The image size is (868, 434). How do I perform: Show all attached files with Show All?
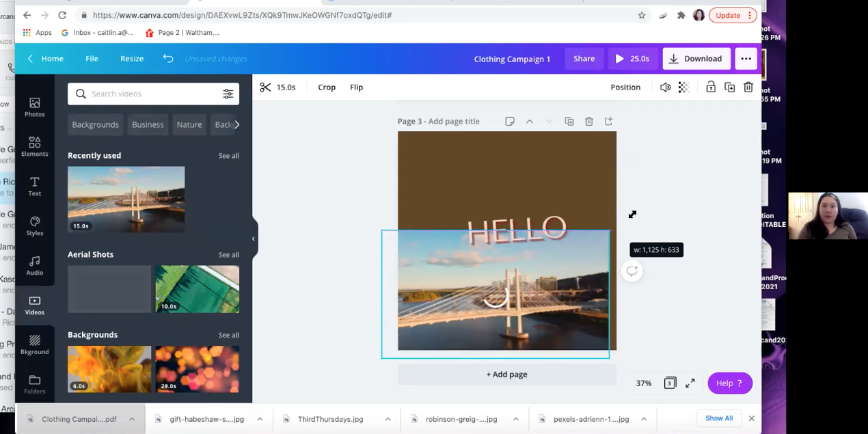coord(718,418)
